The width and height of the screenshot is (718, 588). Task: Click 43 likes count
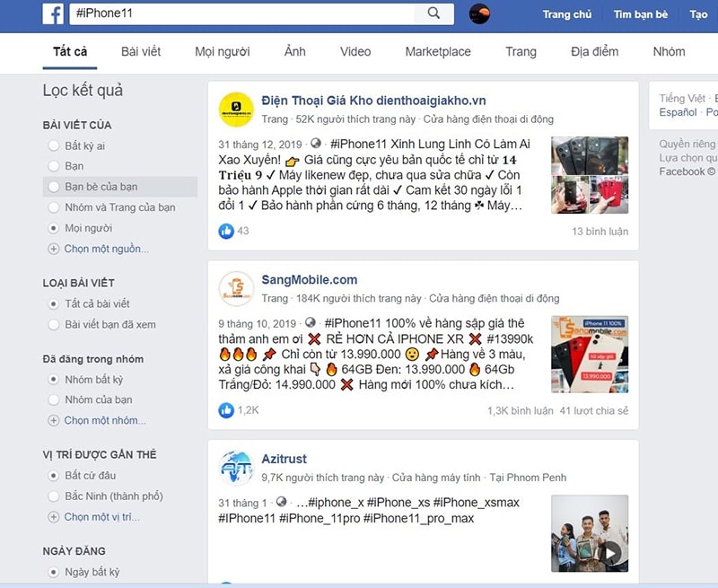pyautogui.click(x=243, y=231)
